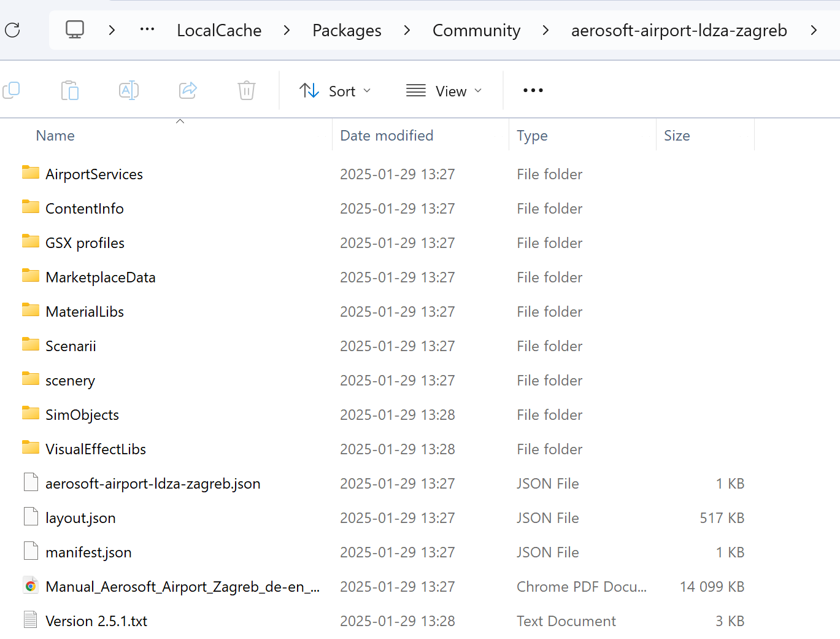Select the ContentInfo folder name

[x=85, y=209]
